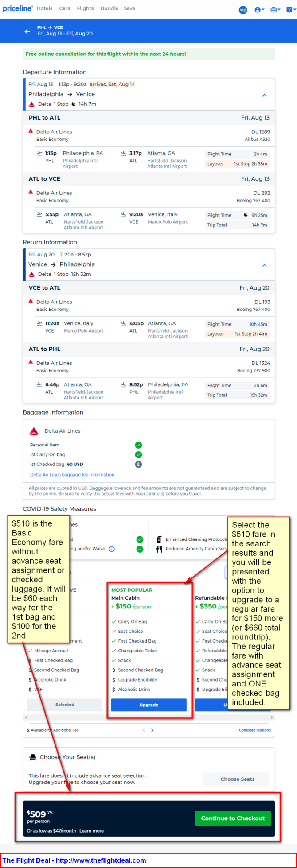Open the Hotels tab

tap(44, 8)
